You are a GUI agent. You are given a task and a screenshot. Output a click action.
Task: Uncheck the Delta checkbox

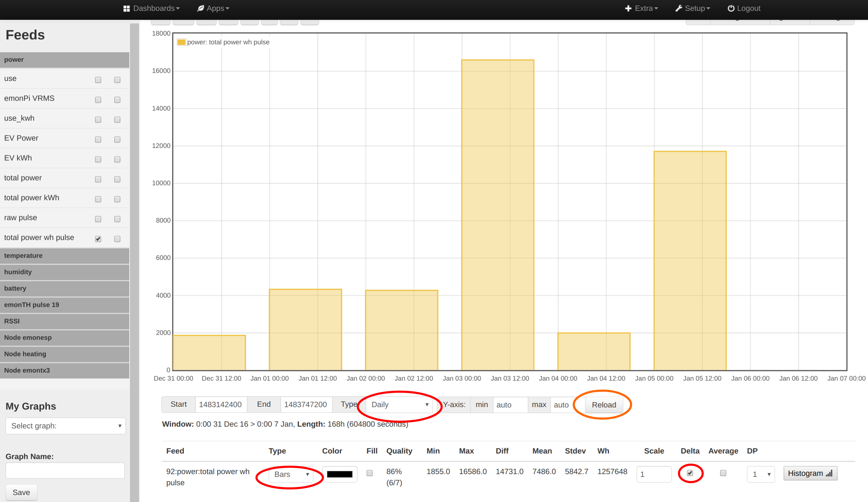point(690,473)
